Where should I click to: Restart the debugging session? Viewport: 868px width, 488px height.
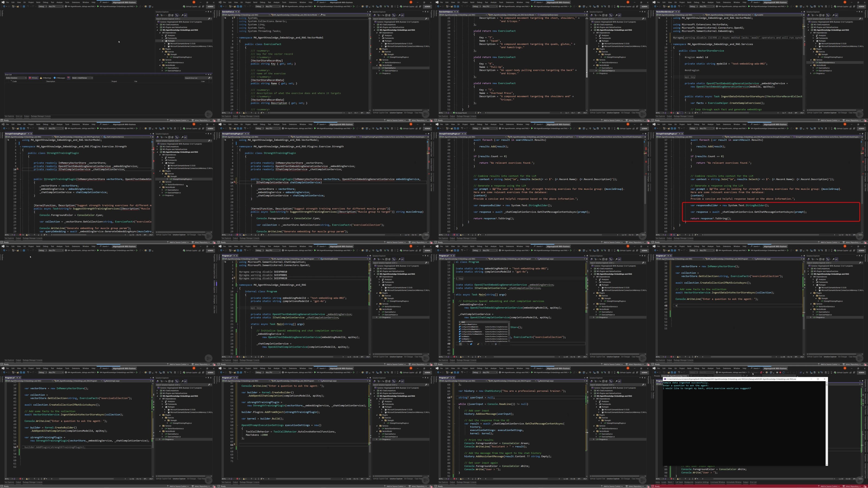tap(783, 373)
